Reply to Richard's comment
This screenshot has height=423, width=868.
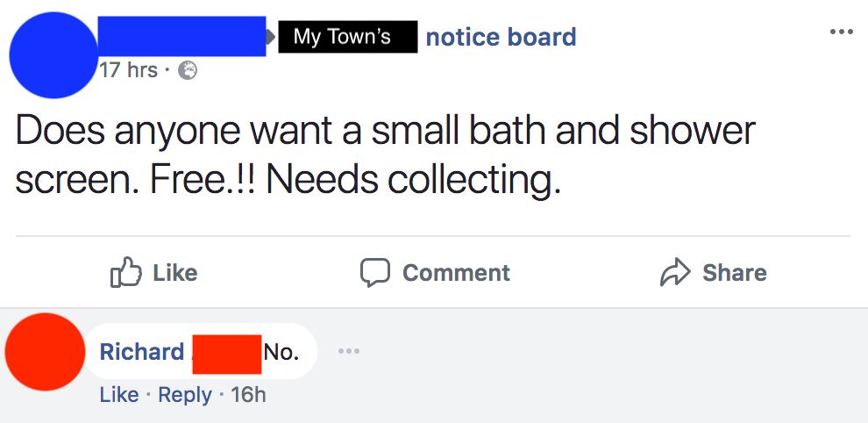click(183, 395)
